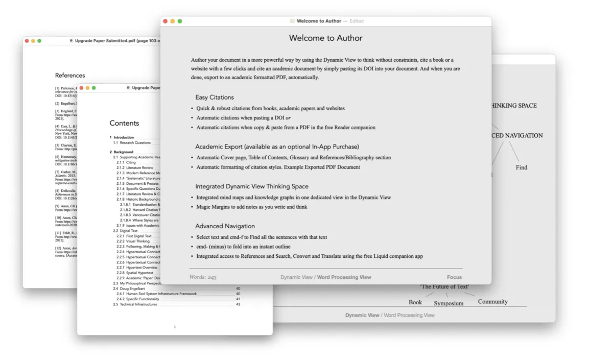The width and height of the screenshot is (613, 364).
Task: Click the THINKING SPACE node in background window
Action: (514, 106)
